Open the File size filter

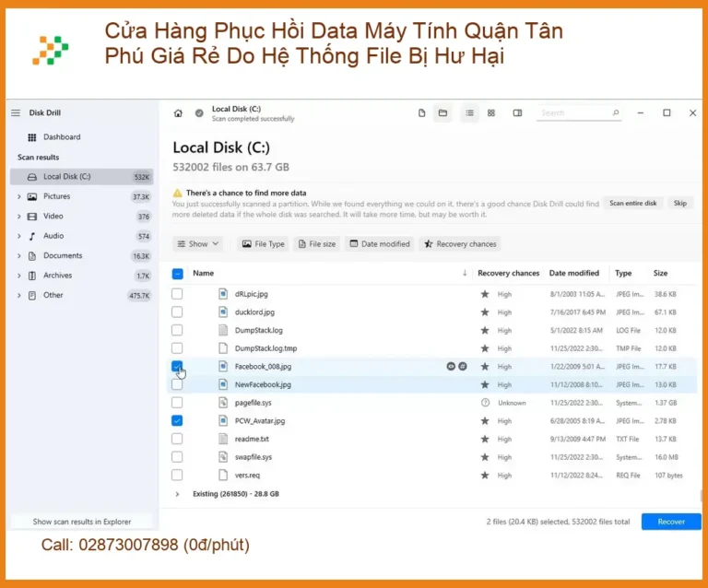click(x=317, y=244)
